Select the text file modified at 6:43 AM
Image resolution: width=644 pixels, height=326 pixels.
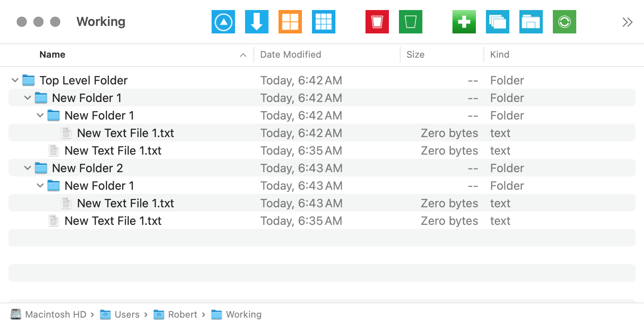point(125,204)
